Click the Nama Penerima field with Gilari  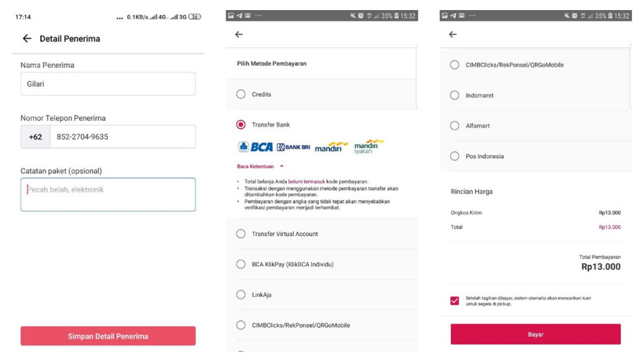(x=108, y=84)
